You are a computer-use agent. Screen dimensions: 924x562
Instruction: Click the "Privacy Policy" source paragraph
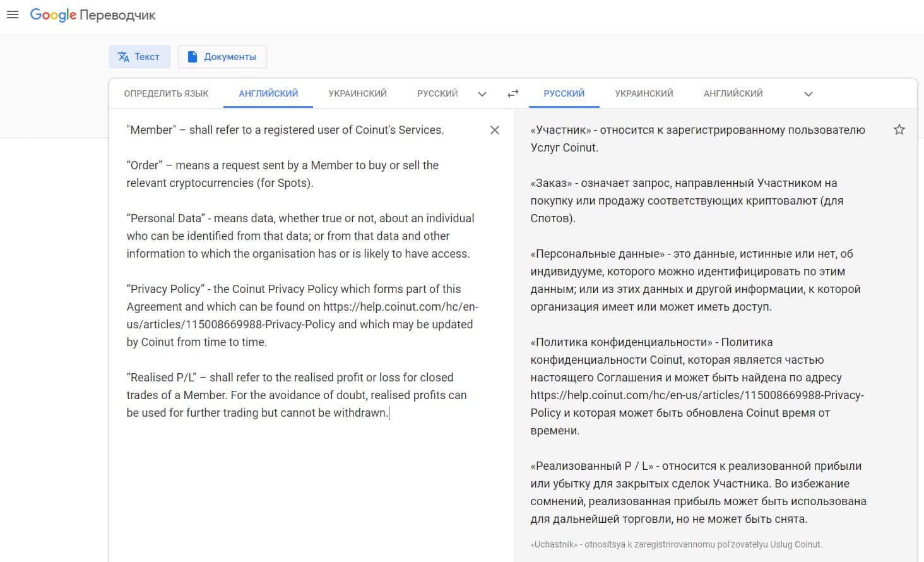[302, 316]
